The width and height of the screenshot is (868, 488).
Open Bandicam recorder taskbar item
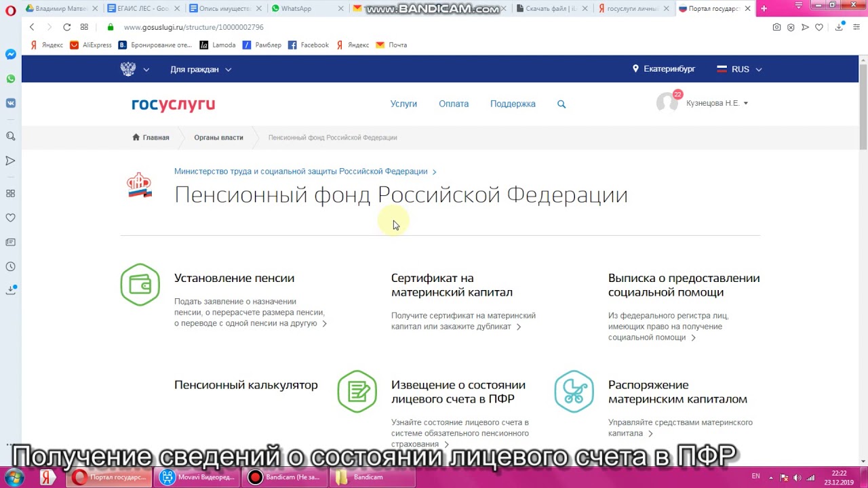click(x=284, y=477)
